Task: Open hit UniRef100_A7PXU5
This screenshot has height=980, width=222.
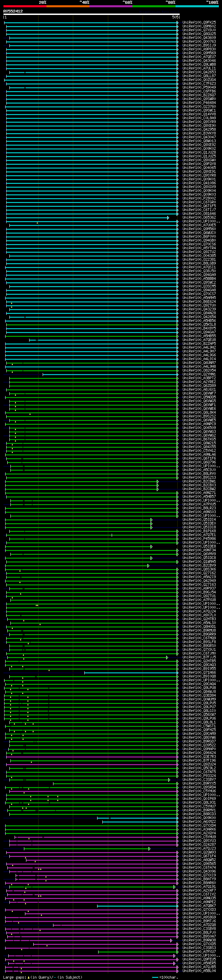Action: coord(199,504)
